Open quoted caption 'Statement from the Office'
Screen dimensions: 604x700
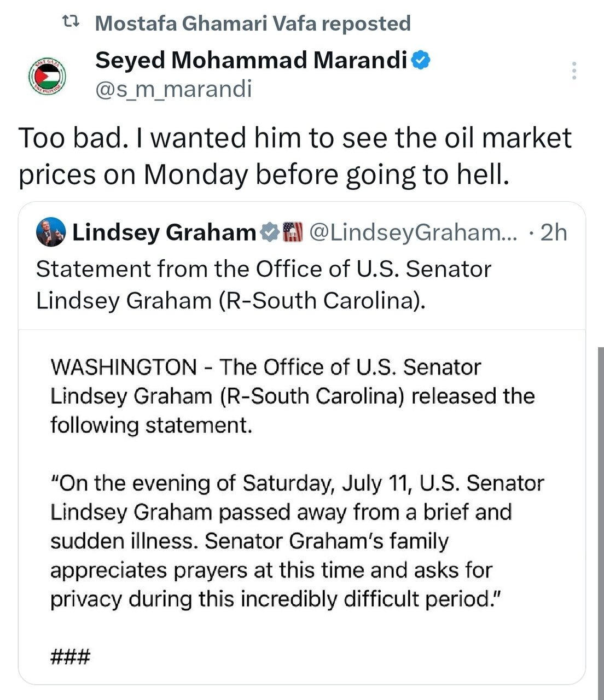264,269
